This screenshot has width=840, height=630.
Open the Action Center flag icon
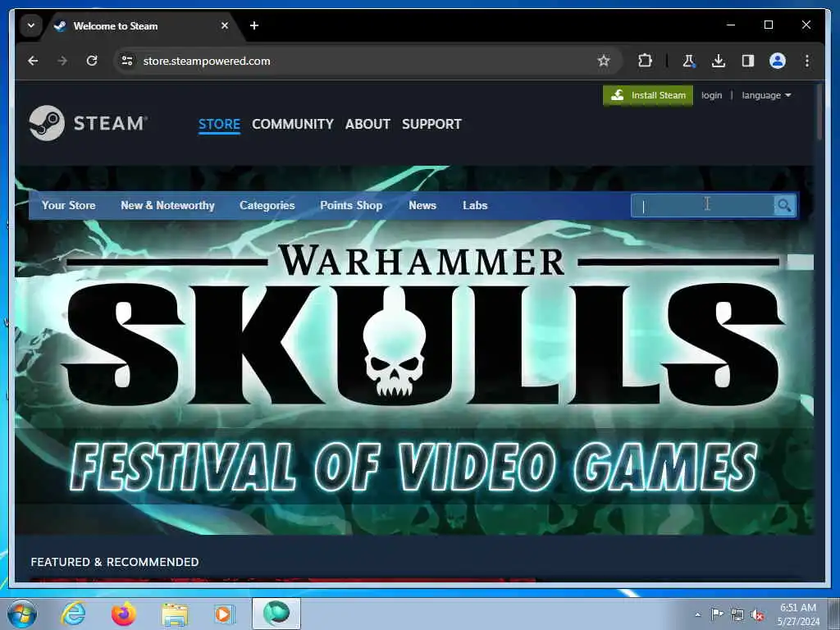point(716,614)
